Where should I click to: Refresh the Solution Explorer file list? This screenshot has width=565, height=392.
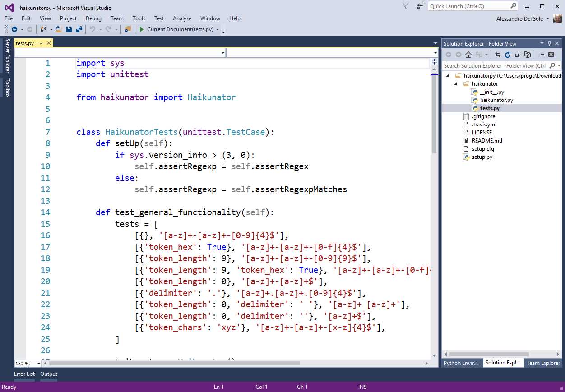(x=508, y=54)
